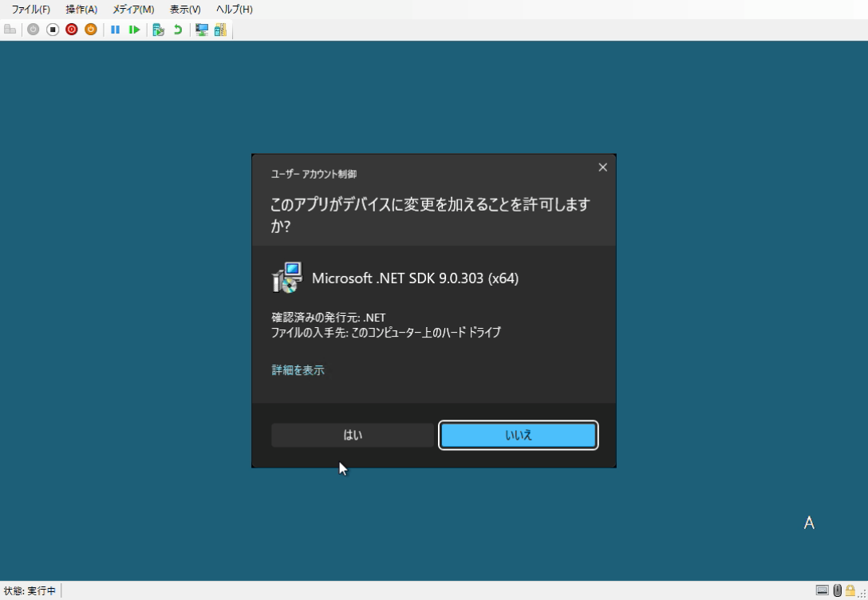Click the いいえ button in UAC dialog

[518, 435]
